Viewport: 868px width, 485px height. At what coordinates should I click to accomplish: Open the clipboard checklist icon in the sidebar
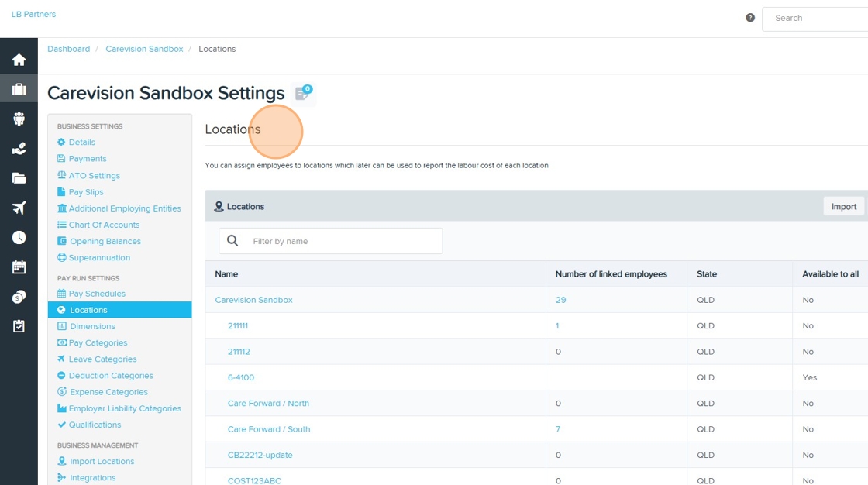coord(19,326)
